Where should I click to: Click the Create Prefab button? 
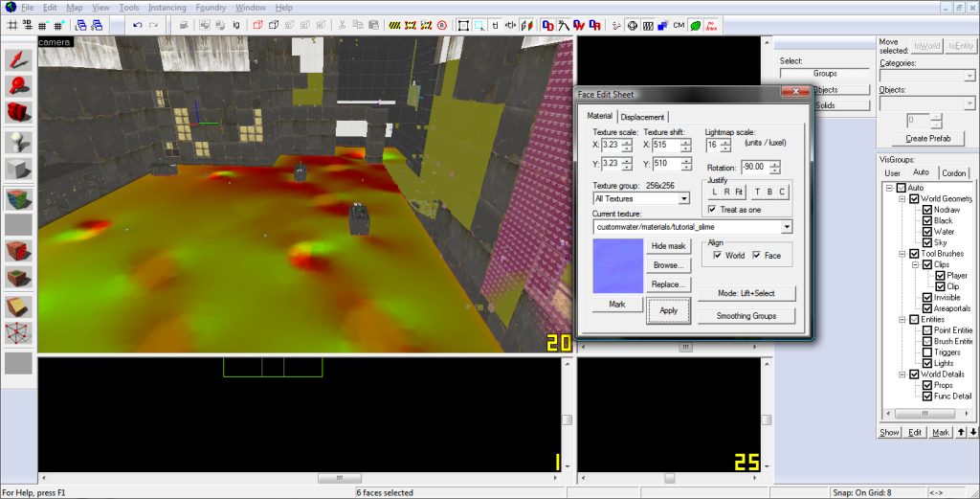coord(927,138)
